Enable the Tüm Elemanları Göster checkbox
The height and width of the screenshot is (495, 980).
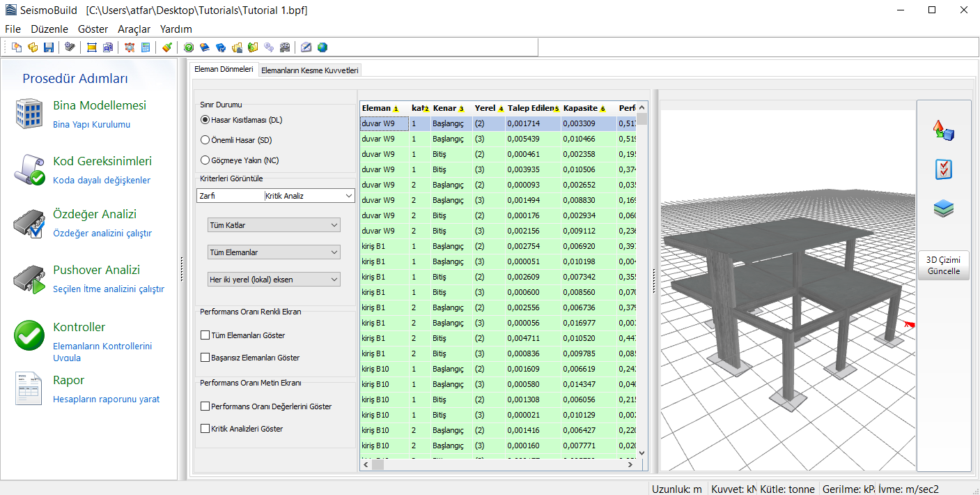coord(205,335)
